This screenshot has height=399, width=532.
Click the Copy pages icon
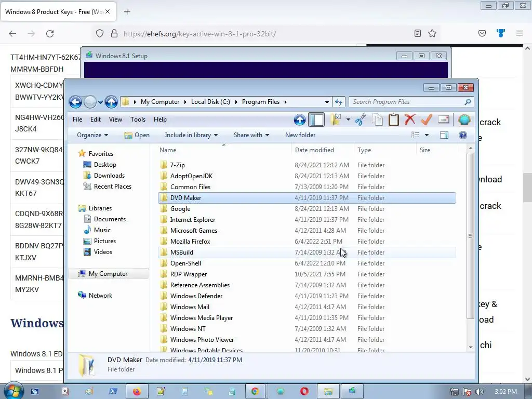click(x=377, y=119)
